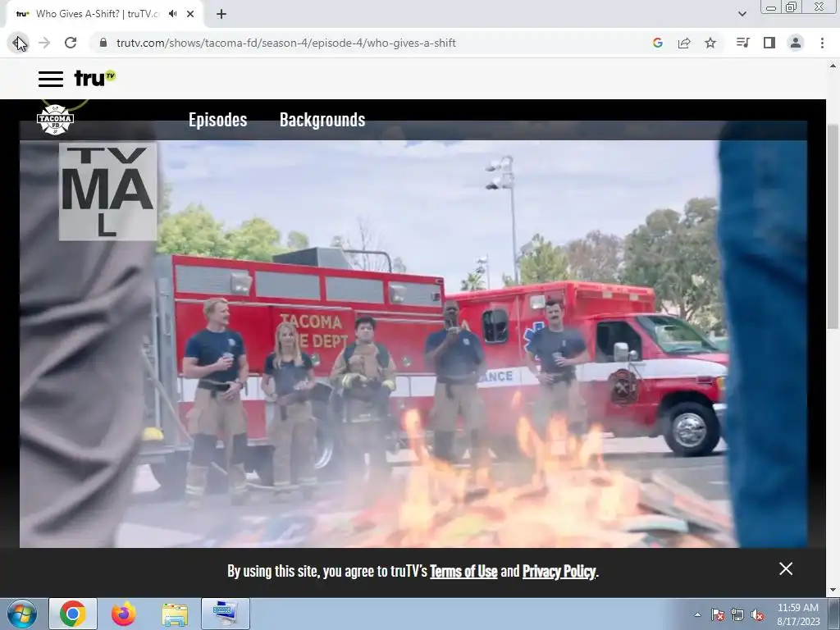Image resolution: width=840 pixels, height=630 pixels.
Task: Go back to the previous page
Action: pyautogui.click(x=18, y=43)
